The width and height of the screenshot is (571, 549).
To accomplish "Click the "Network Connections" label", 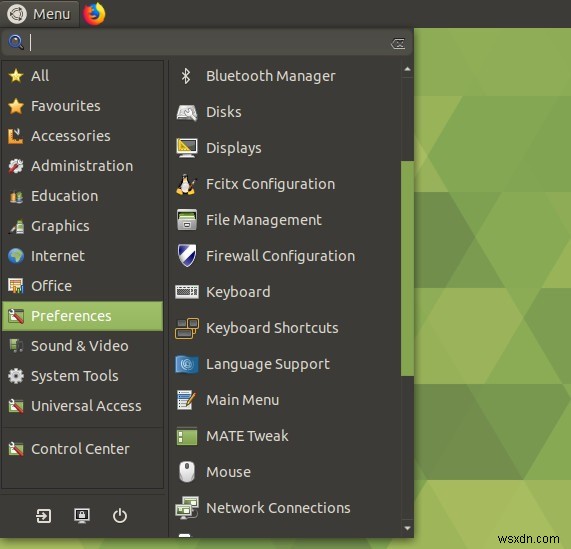I will coord(278,508).
